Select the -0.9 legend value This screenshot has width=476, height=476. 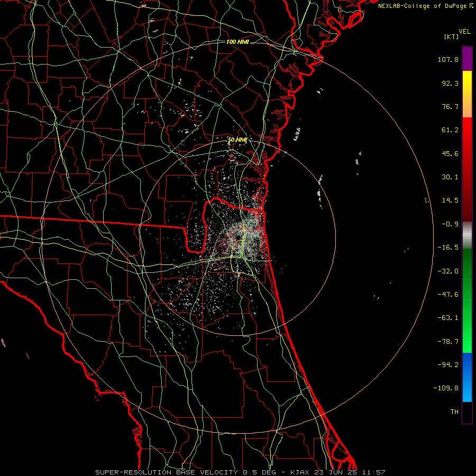click(x=450, y=224)
